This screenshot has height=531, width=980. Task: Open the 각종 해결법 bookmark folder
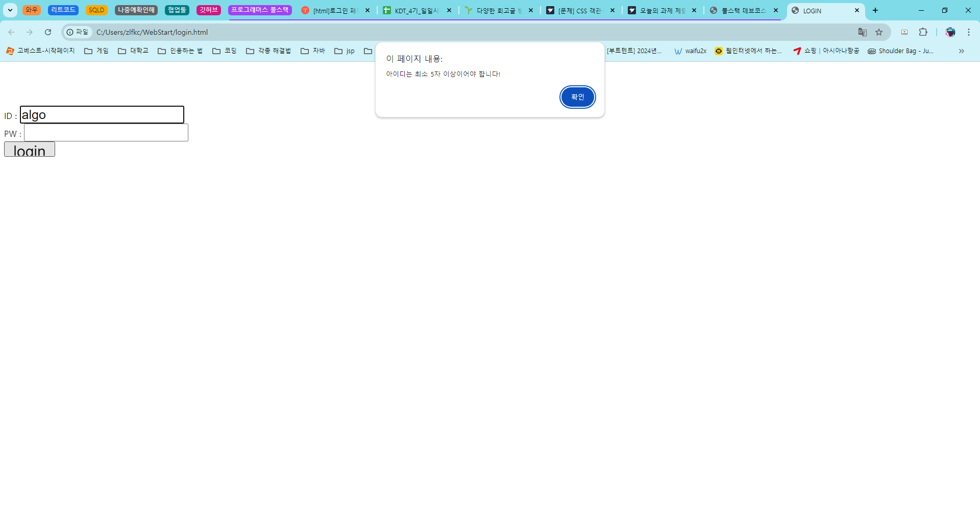(268, 51)
